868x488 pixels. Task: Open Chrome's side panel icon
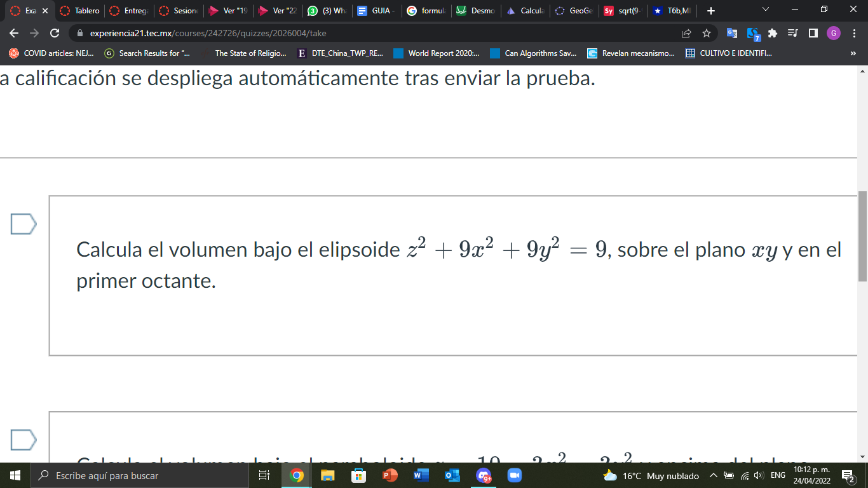(x=812, y=32)
